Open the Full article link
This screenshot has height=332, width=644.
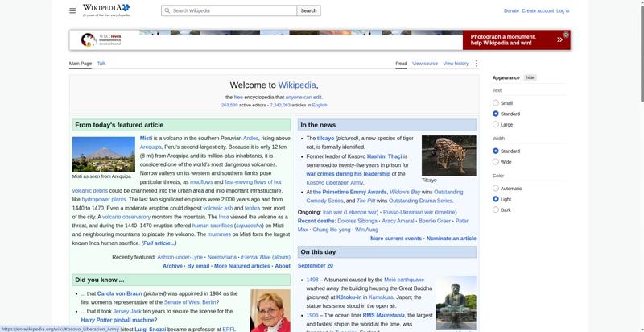(x=159, y=243)
